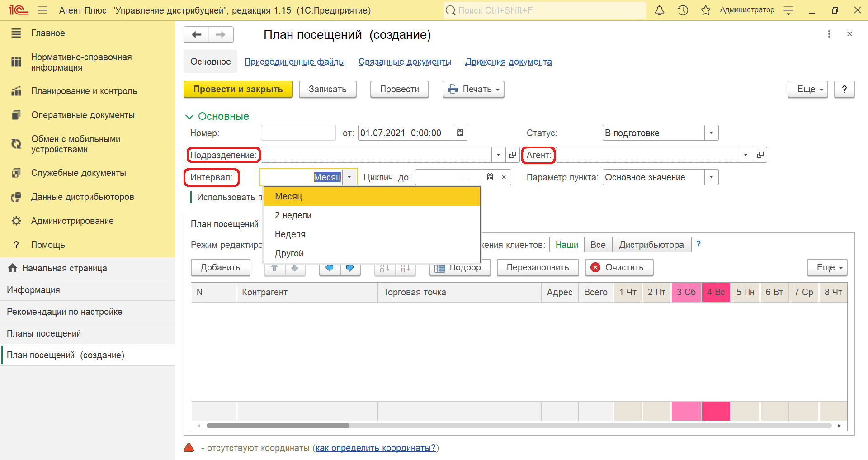
Task: Go forward with right arrow
Action: (x=221, y=35)
